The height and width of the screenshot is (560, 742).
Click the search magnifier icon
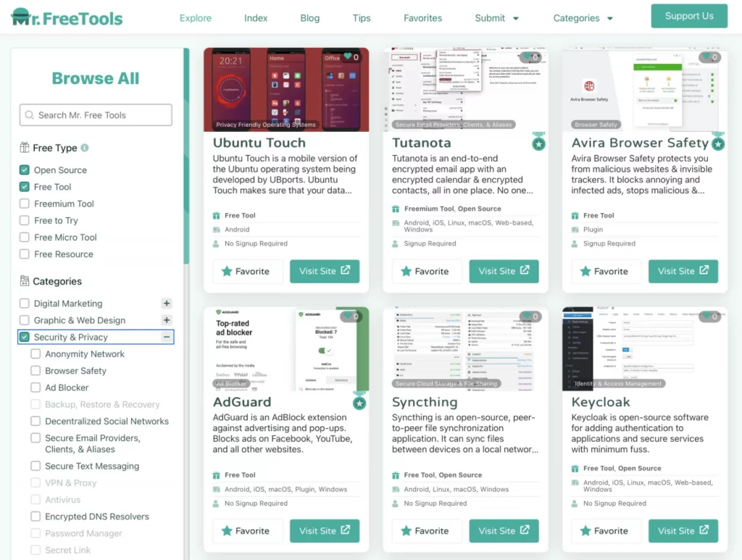click(29, 115)
